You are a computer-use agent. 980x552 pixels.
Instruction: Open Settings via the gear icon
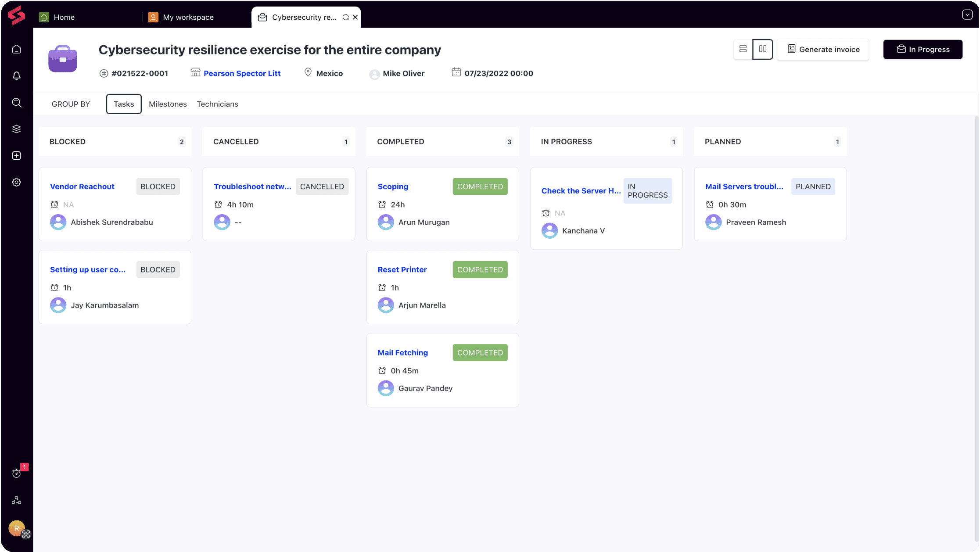pyautogui.click(x=16, y=182)
